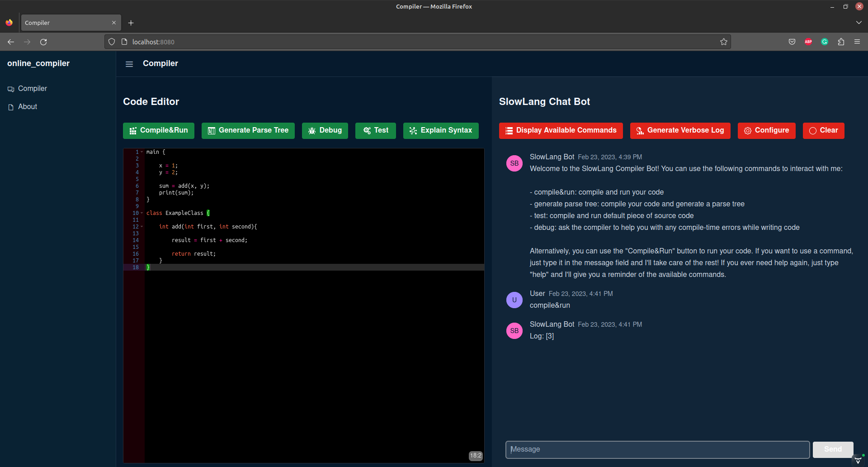The width and height of the screenshot is (868, 467).
Task: Click the Display Available Commands list icon
Action: tap(509, 131)
